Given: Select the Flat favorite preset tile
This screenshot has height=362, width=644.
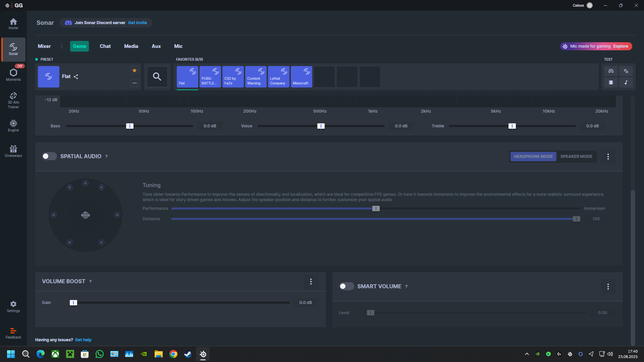Looking at the screenshot, I should click(x=187, y=77).
